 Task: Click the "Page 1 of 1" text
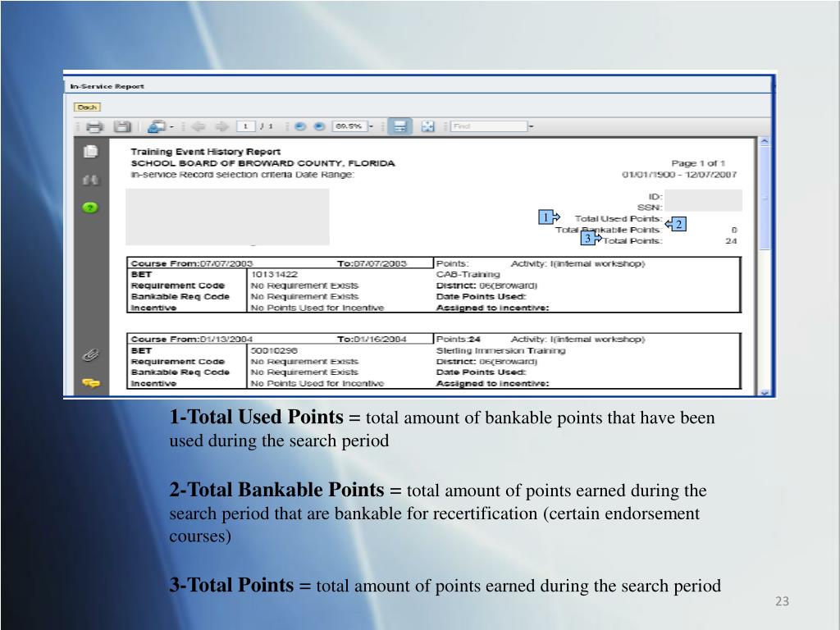tap(698, 163)
